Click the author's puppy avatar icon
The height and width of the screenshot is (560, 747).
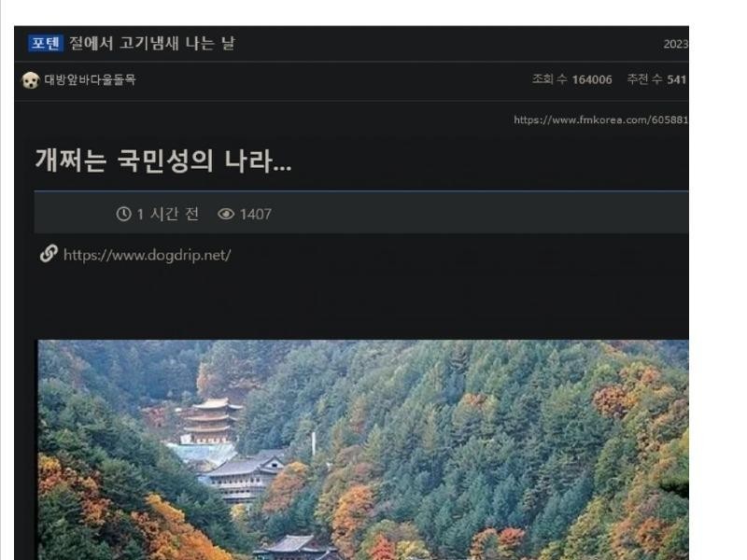coord(31,80)
